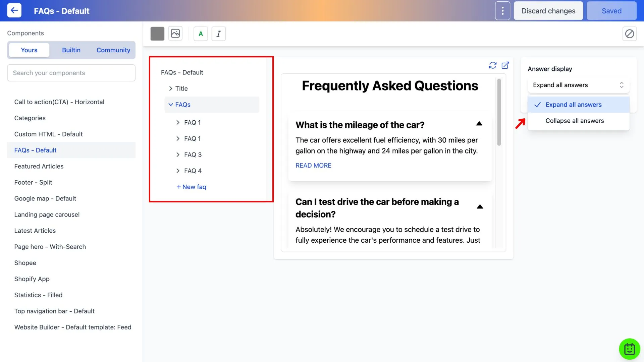This screenshot has height=362, width=644.
Task: Switch to the 'Builtin' components tab
Action: tap(71, 50)
